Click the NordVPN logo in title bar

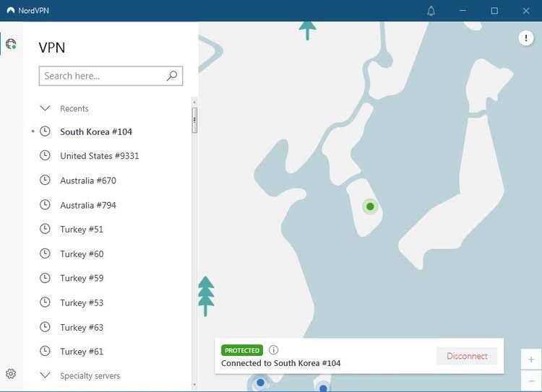pos(11,10)
